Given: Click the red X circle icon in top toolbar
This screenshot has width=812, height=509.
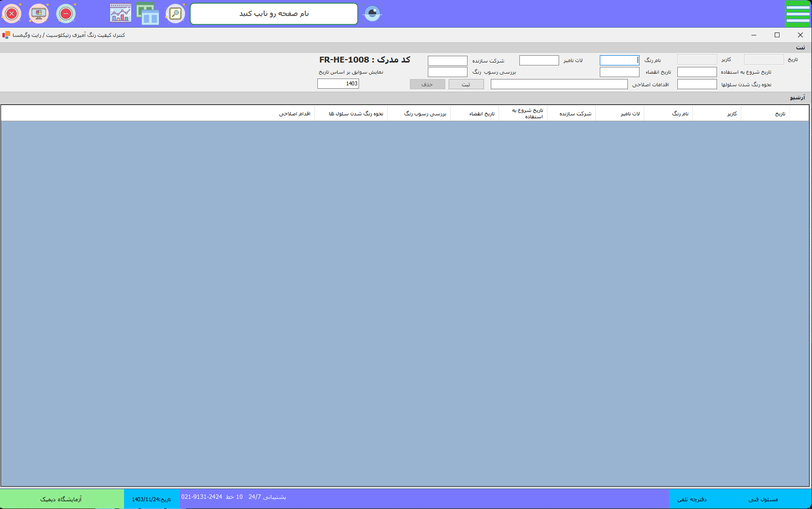Looking at the screenshot, I should (x=12, y=14).
